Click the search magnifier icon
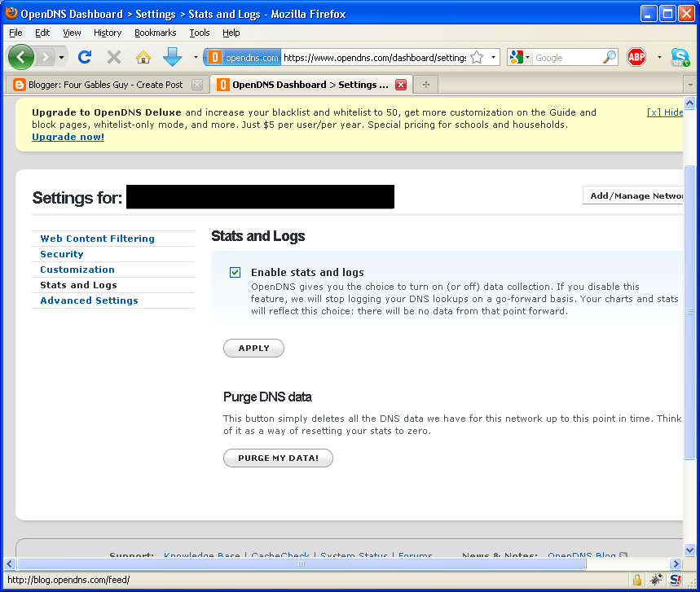The height and width of the screenshot is (592, 700). click(x=610, y=57)
